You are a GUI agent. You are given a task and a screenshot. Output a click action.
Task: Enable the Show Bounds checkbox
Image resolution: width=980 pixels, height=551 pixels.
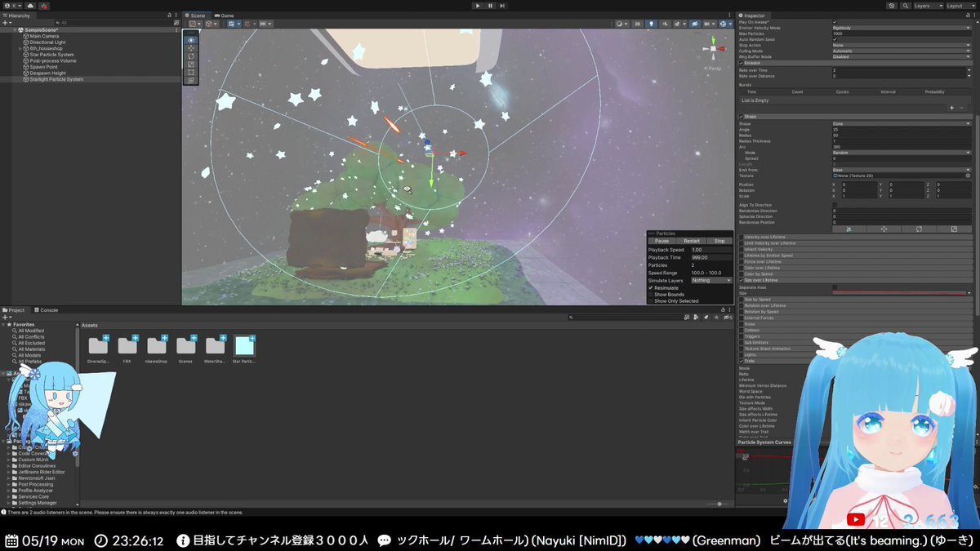(651, 295)
